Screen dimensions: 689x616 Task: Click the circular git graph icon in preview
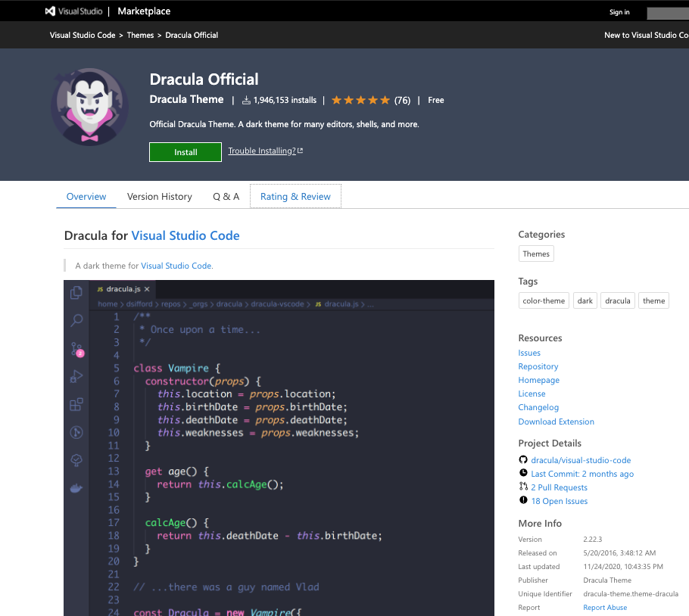coord(76,432)
